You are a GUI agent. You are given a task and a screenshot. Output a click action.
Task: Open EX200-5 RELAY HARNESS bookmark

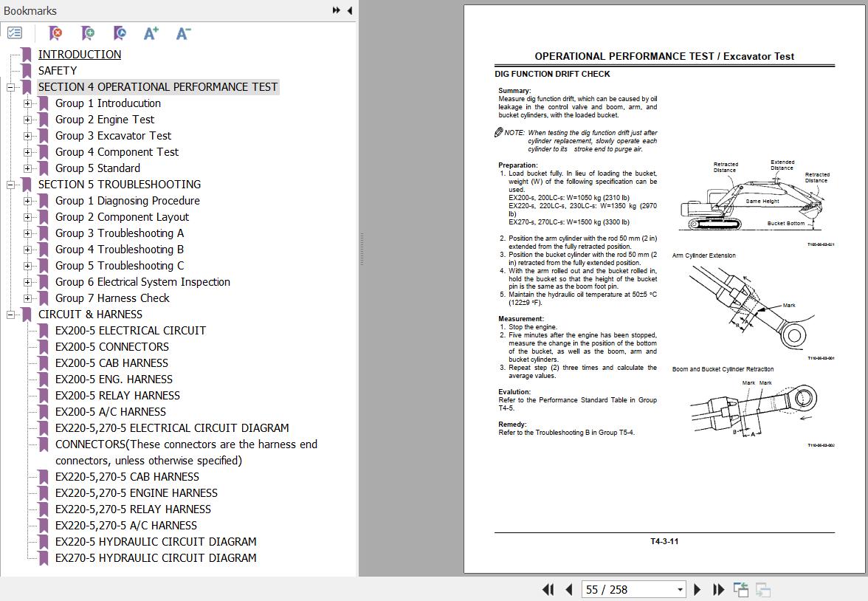coord(118,396)
